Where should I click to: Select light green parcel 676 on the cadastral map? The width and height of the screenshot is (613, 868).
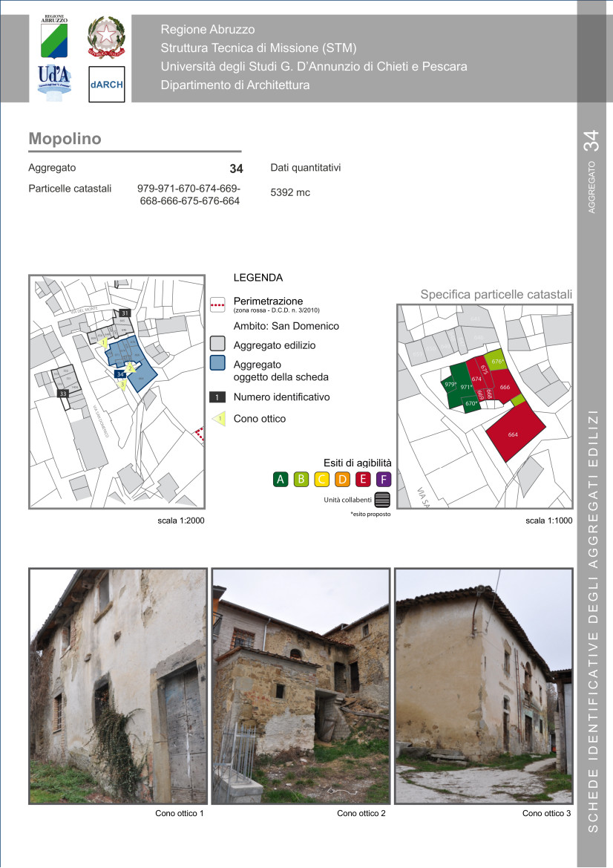[496, 360]
